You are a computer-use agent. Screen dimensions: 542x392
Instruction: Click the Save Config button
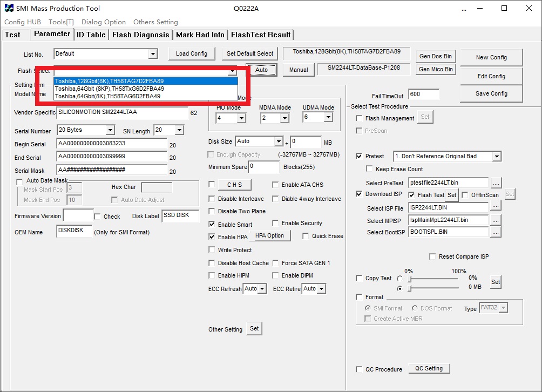click(x=491, y=93)
